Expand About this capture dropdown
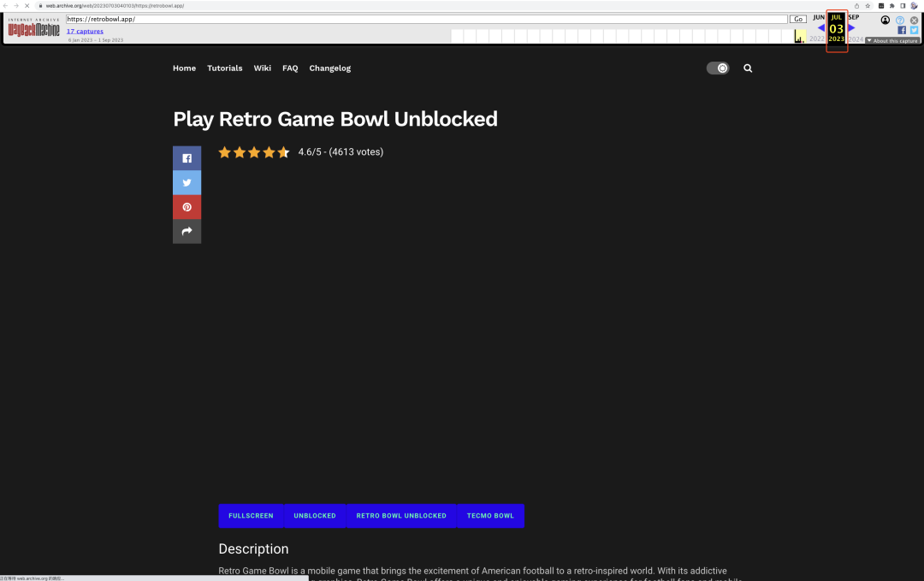Image resolution: width=924 pixels, height=581 pixels. coord(892,41)
